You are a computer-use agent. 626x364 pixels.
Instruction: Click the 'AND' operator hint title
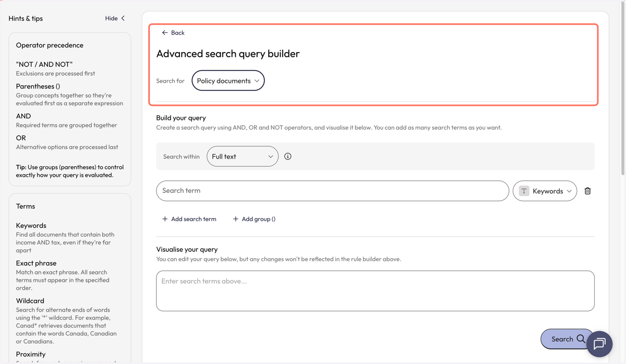point(23,116)
